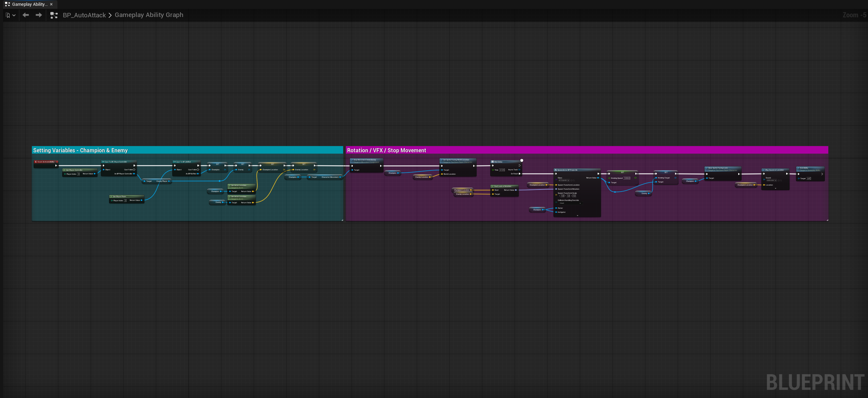Select the SET Homing Target node
Screen dimensions: 868x398
pyautogui.click(x=666, y=177)
